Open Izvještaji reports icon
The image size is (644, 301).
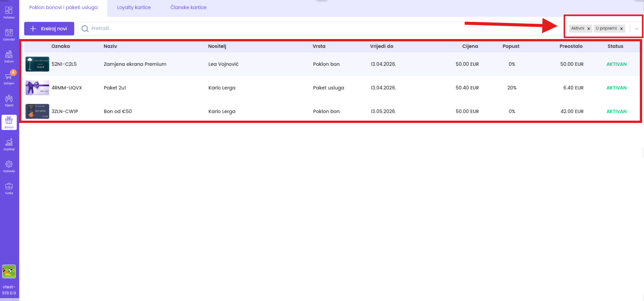(x=9, y=144)
